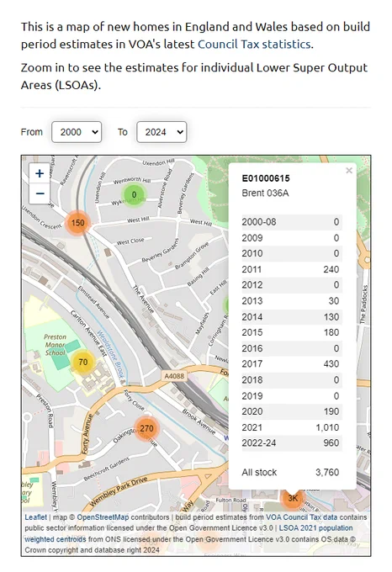Click the 2018 row in popup
Image resolution: width=392 pixels, height=572 pixels.
[292, 379]
